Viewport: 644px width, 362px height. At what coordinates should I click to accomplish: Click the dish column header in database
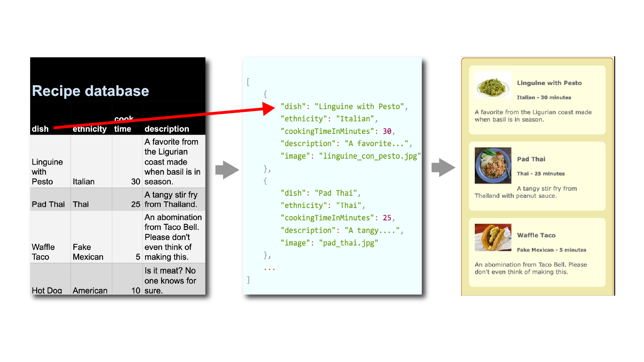tap(40, 128)
